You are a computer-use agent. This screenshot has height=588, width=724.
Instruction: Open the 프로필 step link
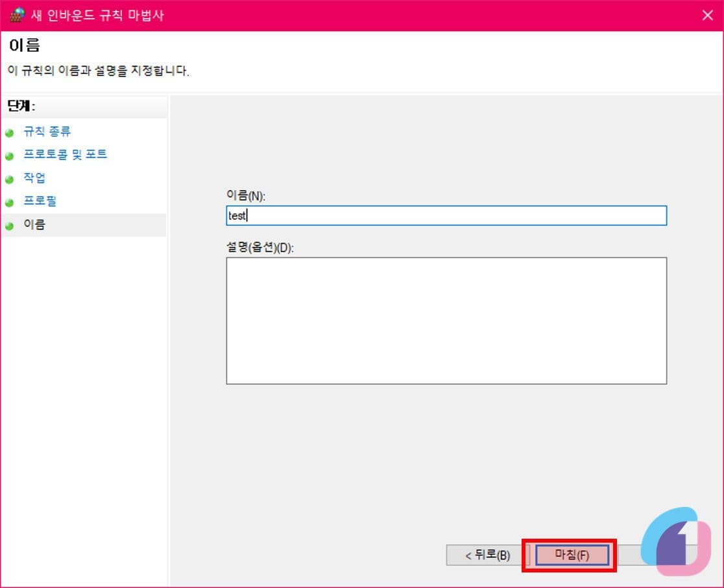40,201
